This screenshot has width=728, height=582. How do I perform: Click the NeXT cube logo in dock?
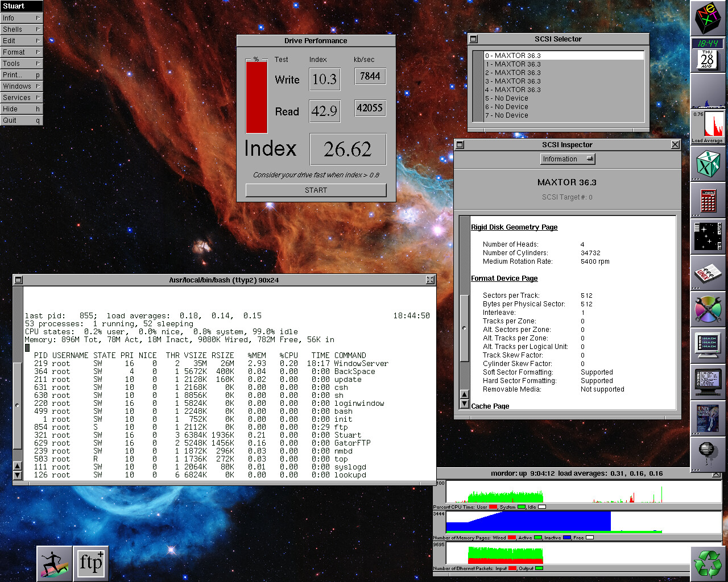(708, 19)
